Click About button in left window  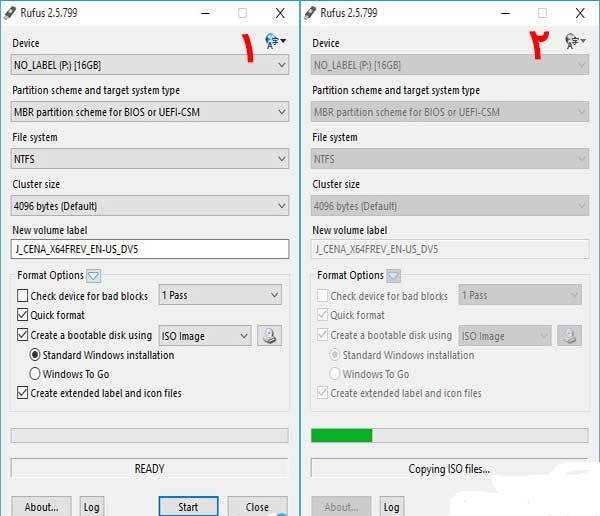tap(41, 506)
